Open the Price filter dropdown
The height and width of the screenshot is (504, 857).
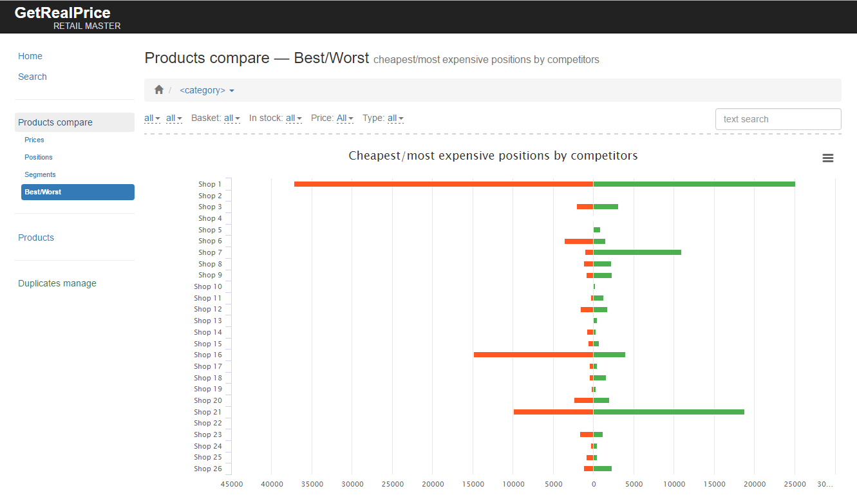coord(344,118)
